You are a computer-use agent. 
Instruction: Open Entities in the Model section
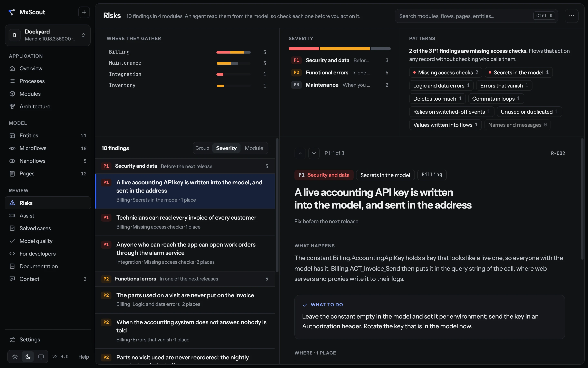[x=48, y=136]
